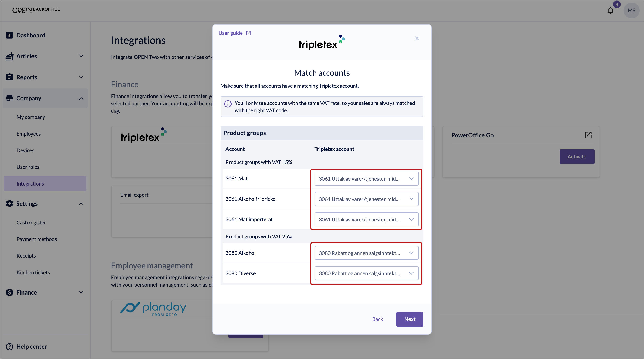
Task: Click the info icon in VAT notice
Action: tap(227, 104)
